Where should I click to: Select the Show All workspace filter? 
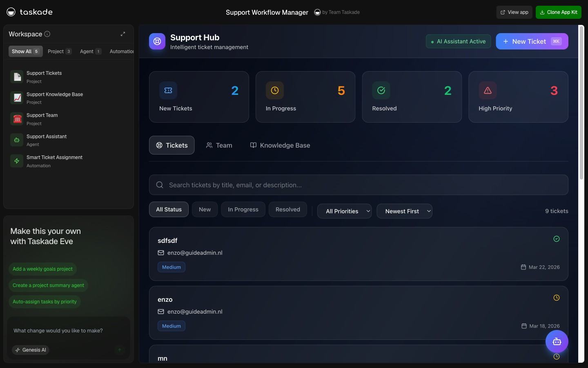(x=25, y=52)
